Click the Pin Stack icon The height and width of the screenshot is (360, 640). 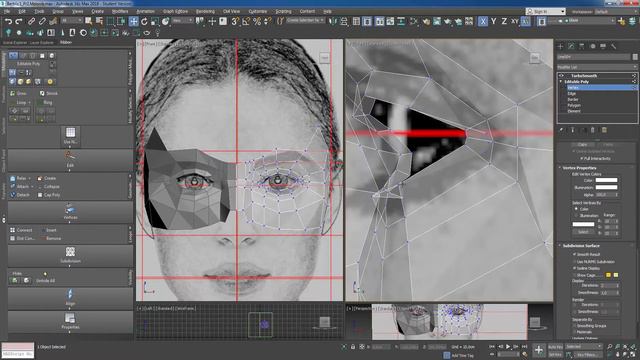pyautogui.click(x=561, y=130)
